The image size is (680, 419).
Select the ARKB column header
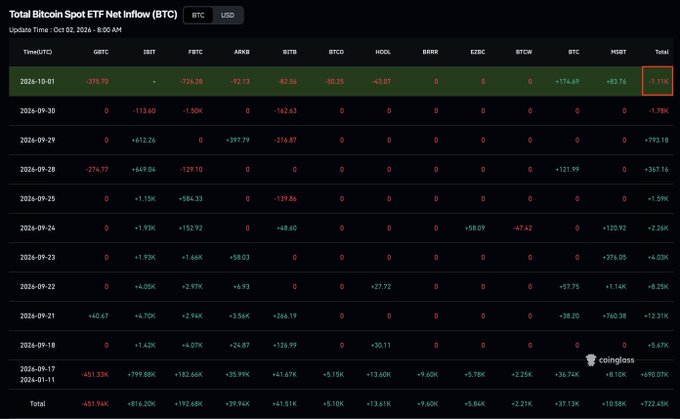[x=242, y=52]
